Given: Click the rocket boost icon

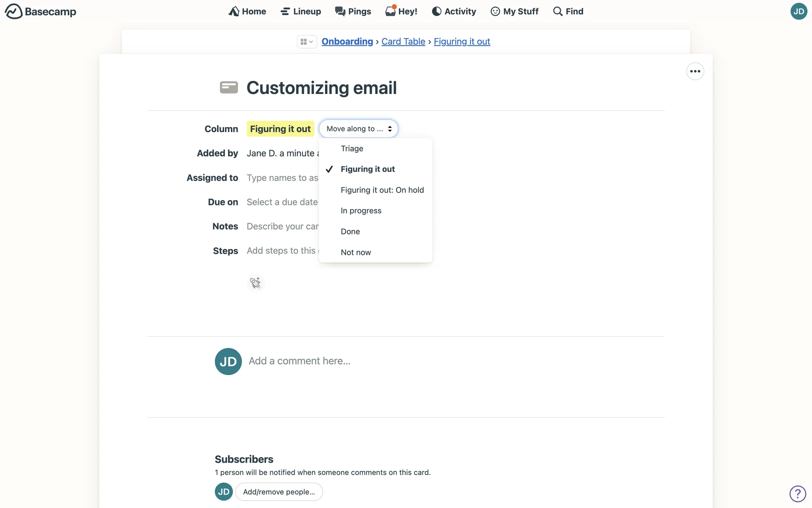Looking at the screenshot, I should 255,283.
